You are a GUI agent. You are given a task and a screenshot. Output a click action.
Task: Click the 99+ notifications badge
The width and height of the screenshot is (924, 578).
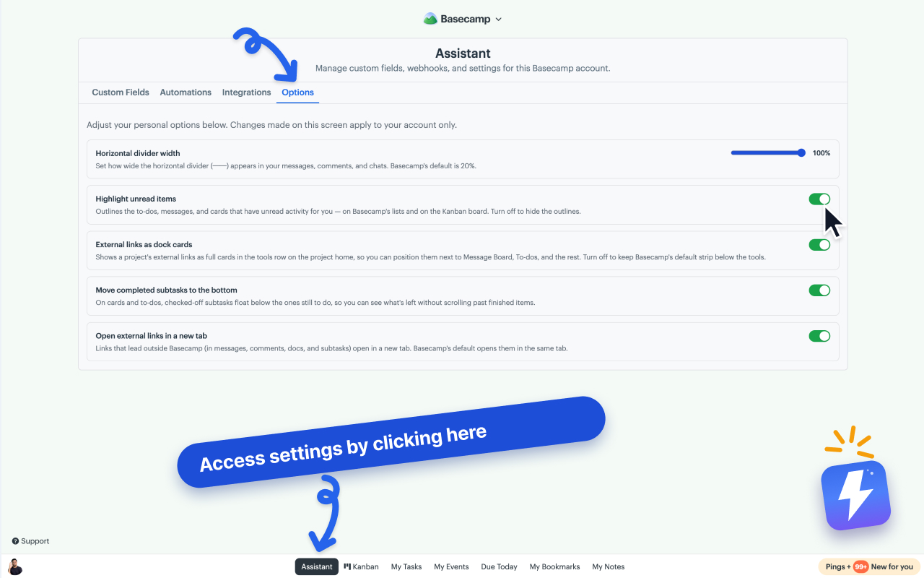860,566
